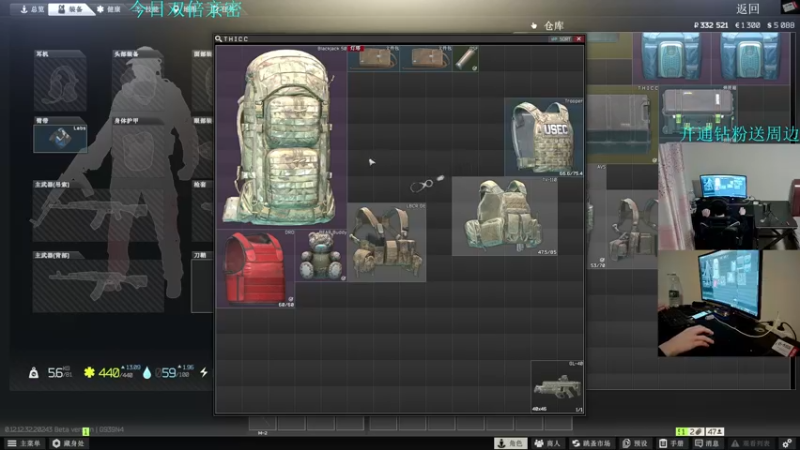The width and height of the screenshot is (800, 450).
Task: Close the THICC case window
Action: (579, 39)
